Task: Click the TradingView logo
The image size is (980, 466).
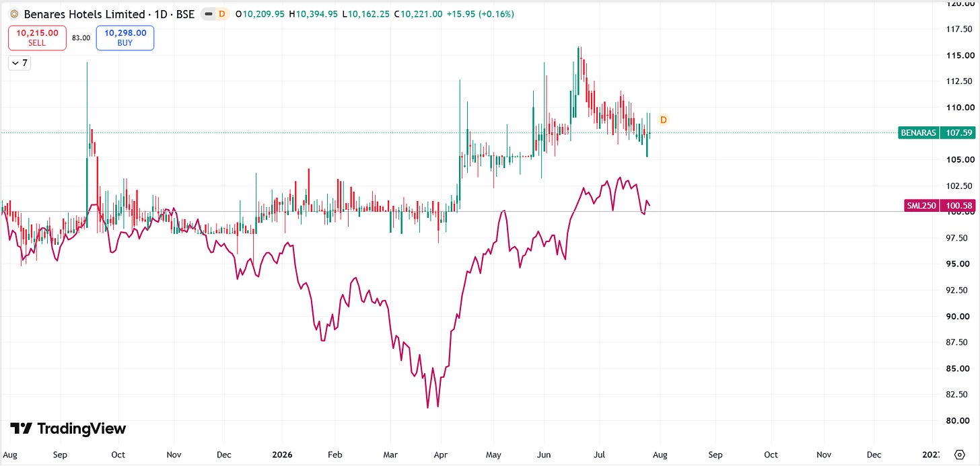Action: point(69,429)
